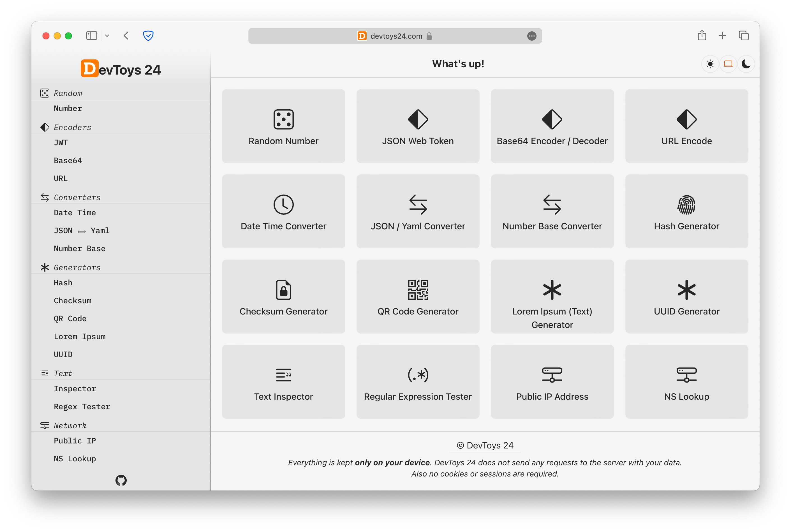Image resolution: width=791 pixels, height=532 pixels.
Task: Open the Hash Generator tool
Action: coord(686,211)
